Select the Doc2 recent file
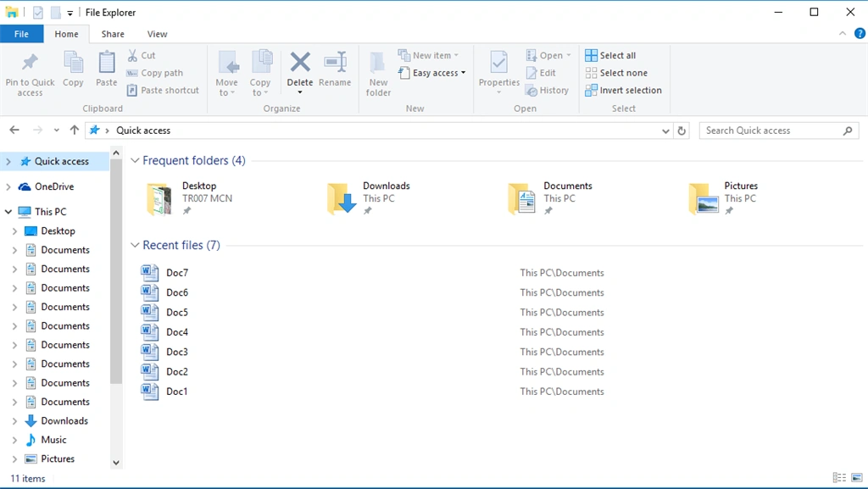This screenshot has width=868, height=489. (x=177, y=372)
